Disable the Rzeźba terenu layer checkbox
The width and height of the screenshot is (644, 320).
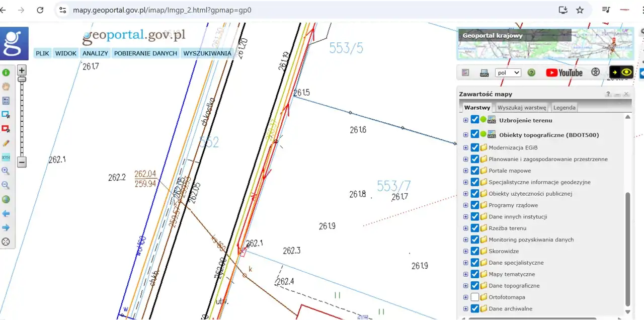[474, 228]
